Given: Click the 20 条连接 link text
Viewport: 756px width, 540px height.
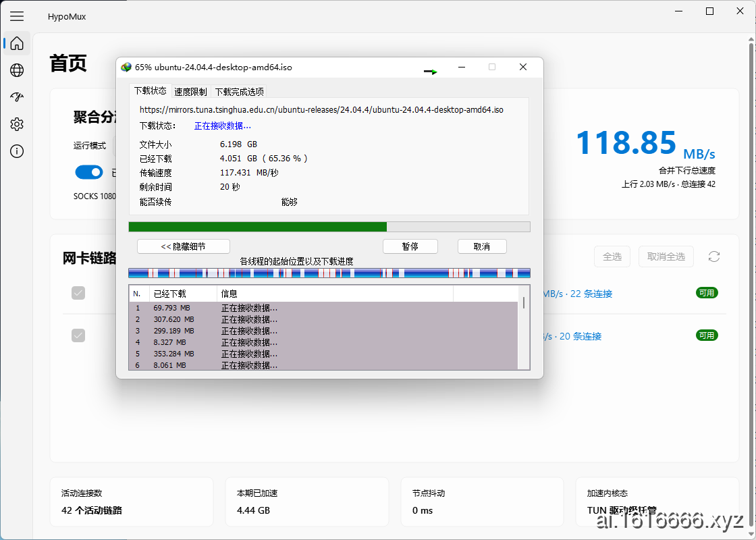Looking at the screenshot, I should click(580, 336).
